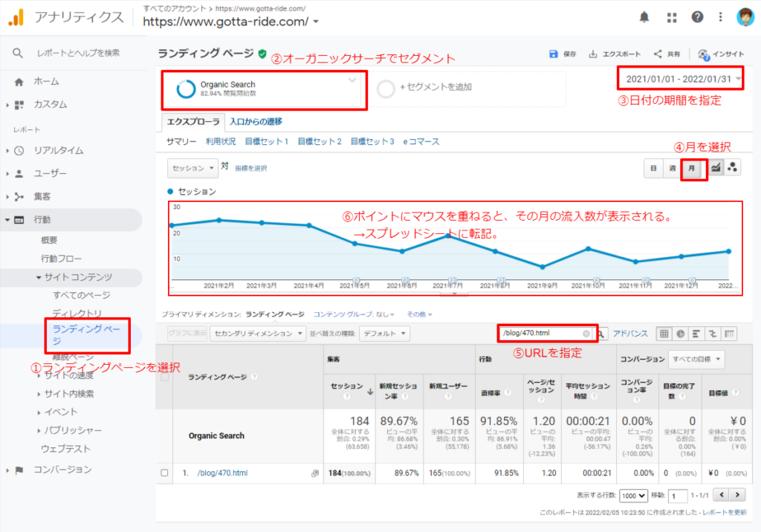Screen dimensions: 761x532
Task: Open the apps grid icon
Action: tap(672, 17)
